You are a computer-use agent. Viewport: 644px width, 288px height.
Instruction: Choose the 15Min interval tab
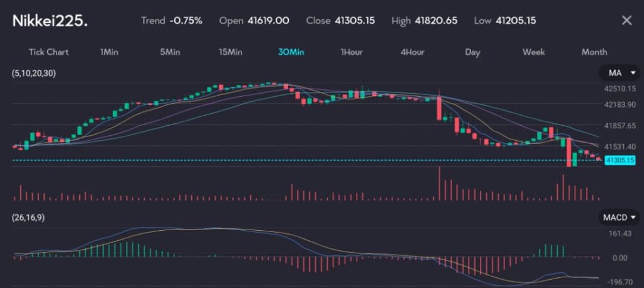(x=230, y=52)
